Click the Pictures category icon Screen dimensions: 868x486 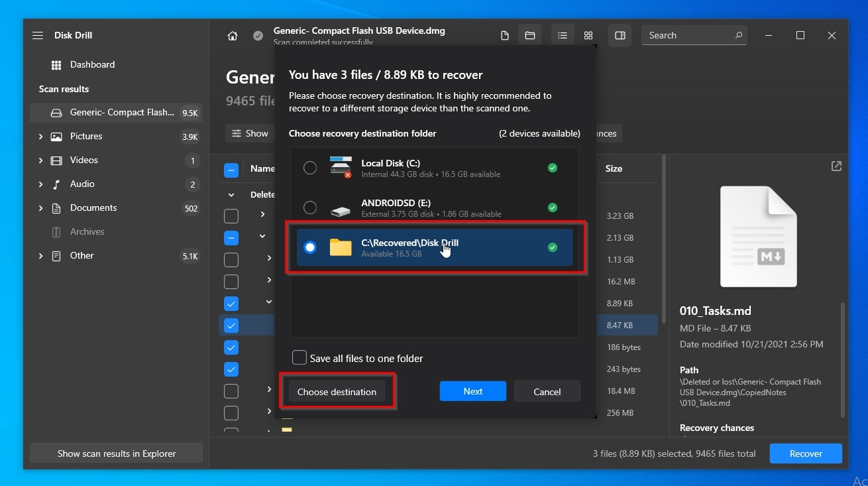(x=56, y=137)
